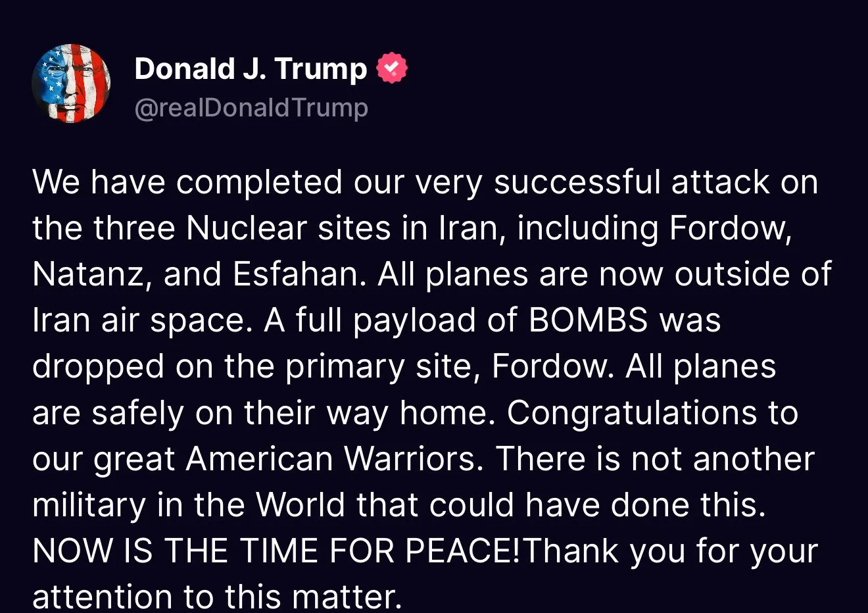Screen dimensions: 868x613
Task: Open the Donald J. Trump display name
Action: [251, 68]
